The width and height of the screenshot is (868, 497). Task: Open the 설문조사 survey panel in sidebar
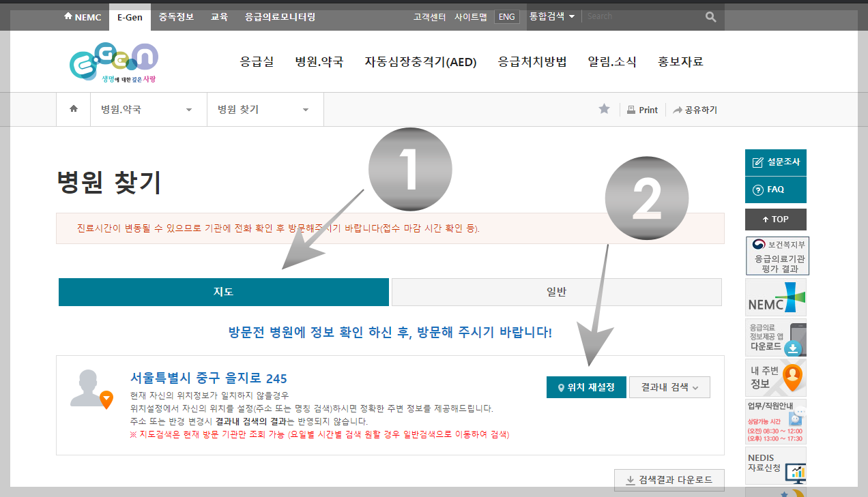[x=775, y=162]
